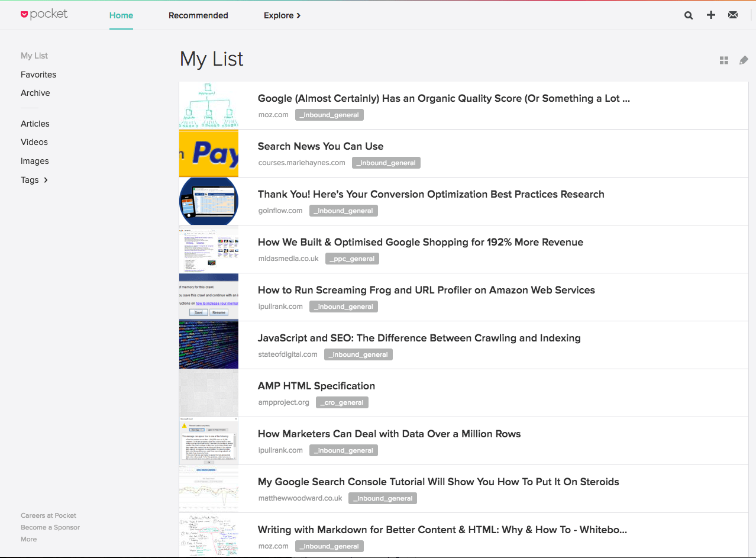Switch to tile grid view icon

click(x=724, y=60)
